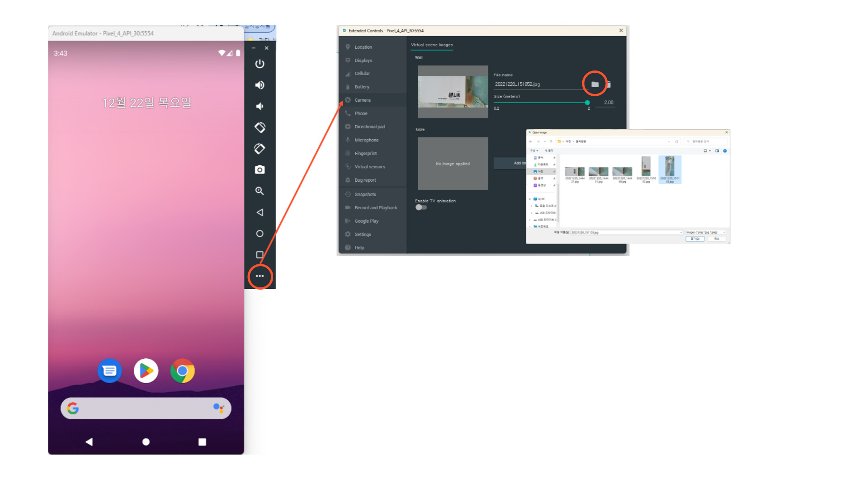Click the wall image browse folder icon
Viewport: 868px width, 488px height.
point(595,84)
